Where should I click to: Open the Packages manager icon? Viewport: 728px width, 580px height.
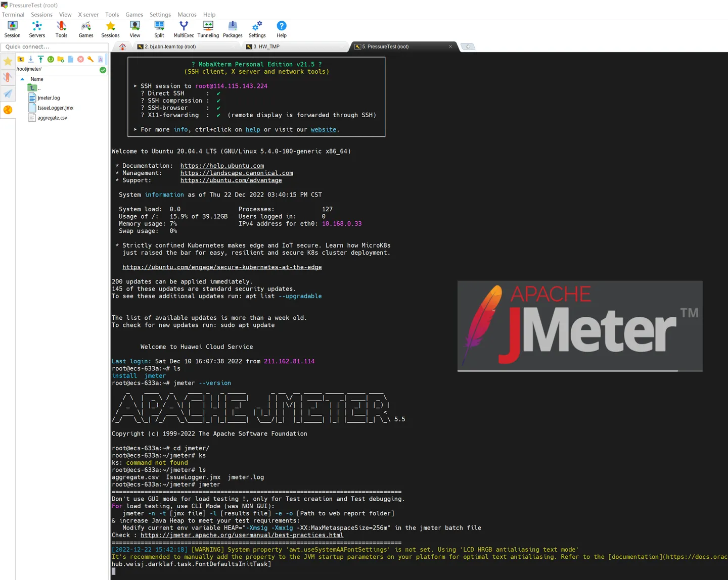[233, 29]
